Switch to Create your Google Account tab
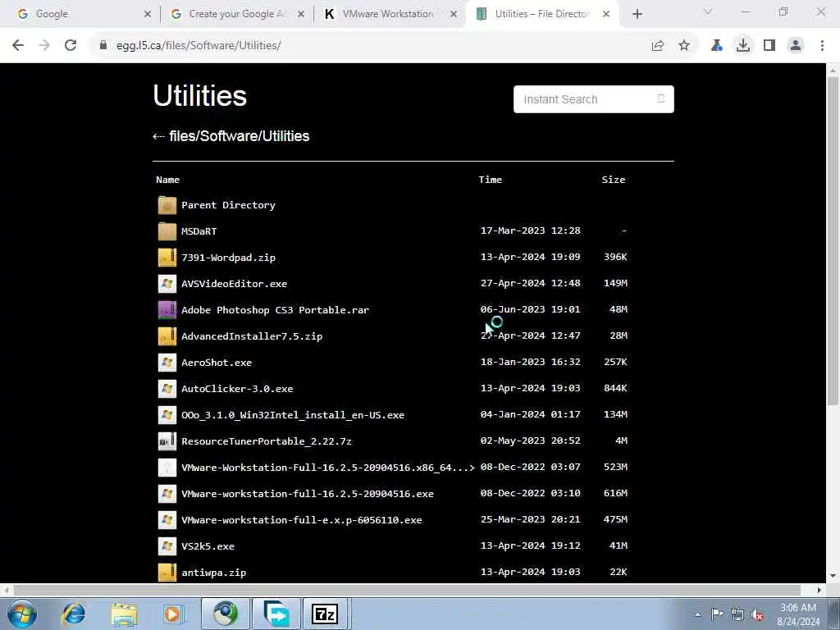Image resolution: width=840 pixels, height=630 pixels. [x=237, y=15]
